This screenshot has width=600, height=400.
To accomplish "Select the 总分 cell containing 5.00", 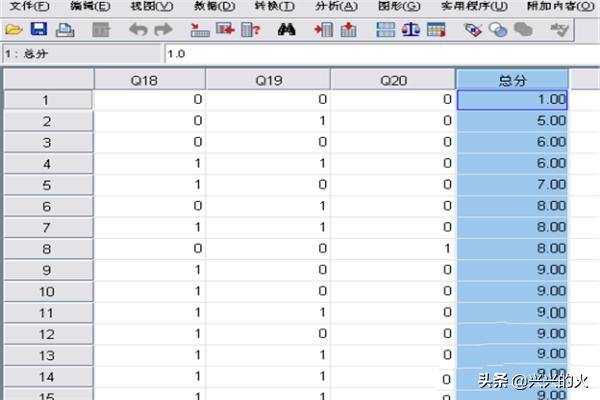I will click(512, 121).
